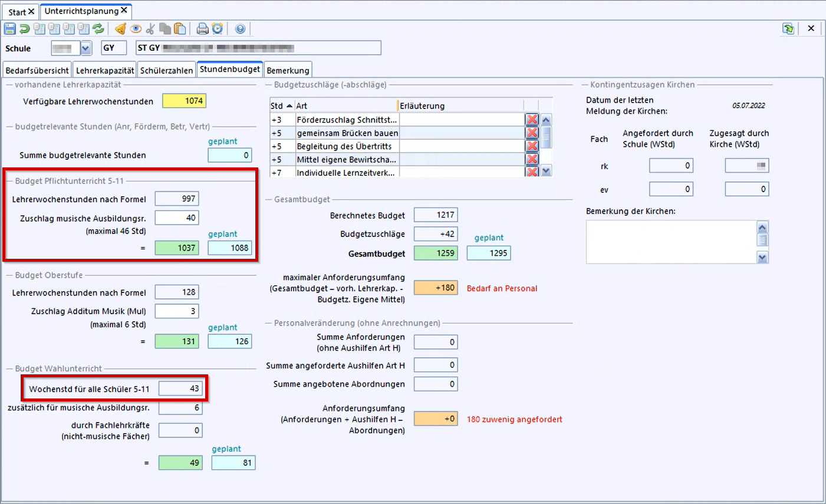Sort the table by Std column

tap(282, 106)
